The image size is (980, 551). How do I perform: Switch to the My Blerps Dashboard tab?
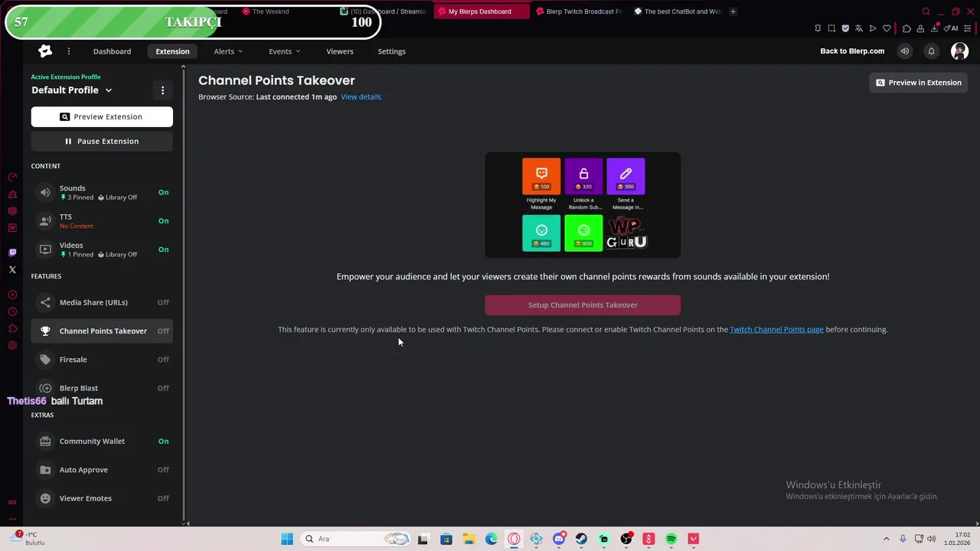(x=481, y=11)
